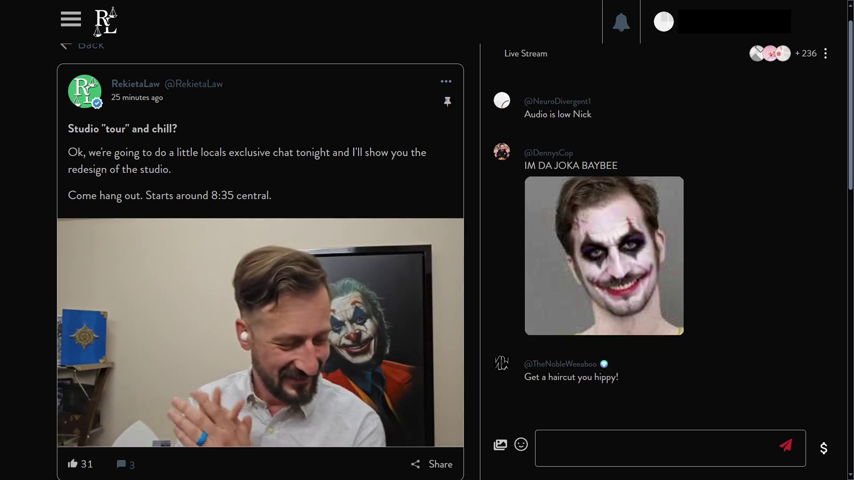This screenshot has width=854, height=480.
Task: Click the "Audio is low Nick" message
Action: 558,114
